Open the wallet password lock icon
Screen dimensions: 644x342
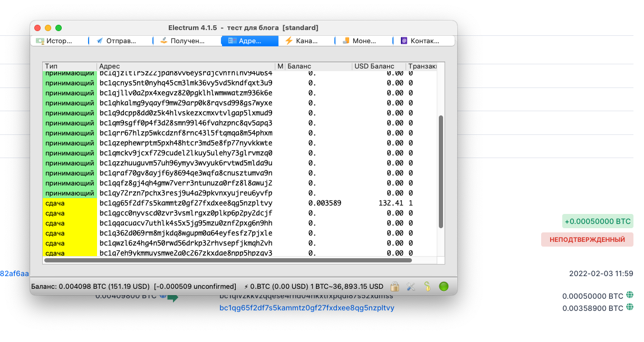coord(395,287)
